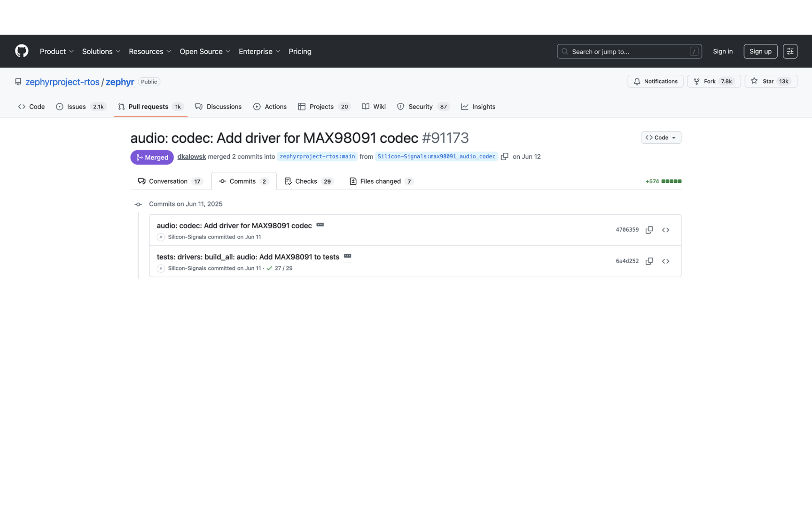
Task: Focus the Search or jump to field
Action: coord(629,51)
